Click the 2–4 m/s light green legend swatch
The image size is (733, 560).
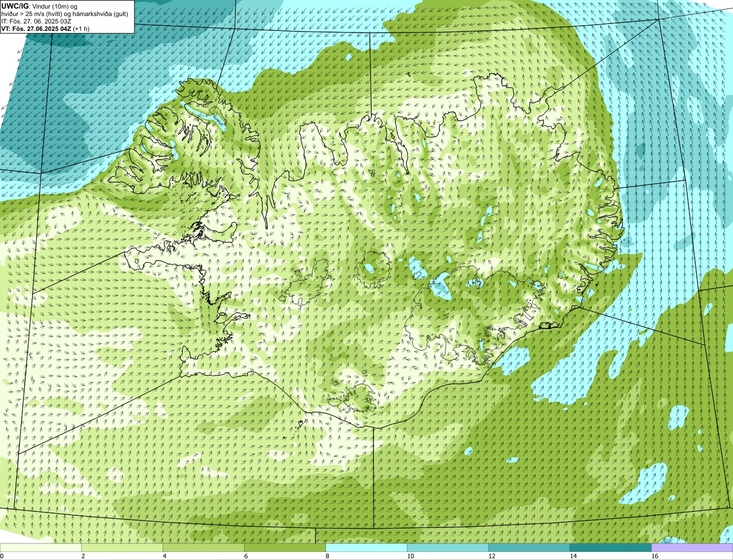coord(123,547)
